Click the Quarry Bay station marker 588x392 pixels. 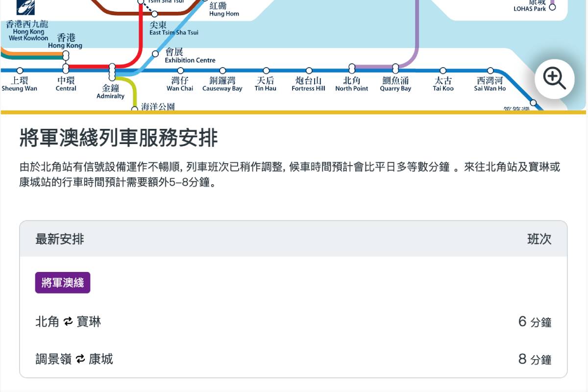(395, 68)
